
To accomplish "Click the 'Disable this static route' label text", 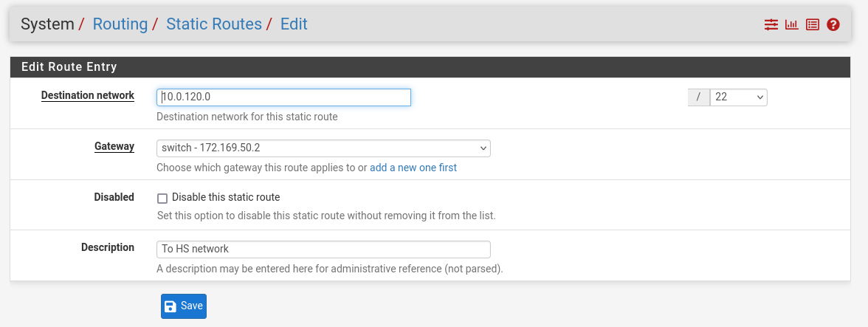I will click(226, 197).
